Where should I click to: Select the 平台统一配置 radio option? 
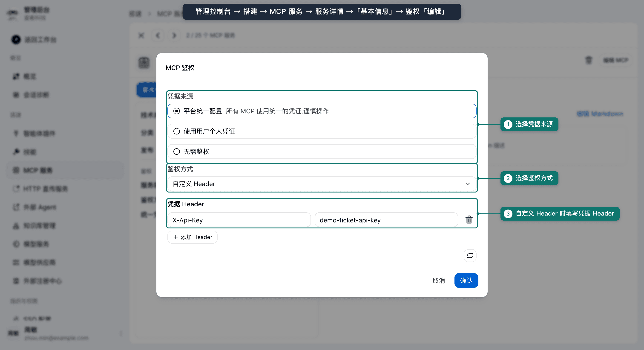(322, 111)
